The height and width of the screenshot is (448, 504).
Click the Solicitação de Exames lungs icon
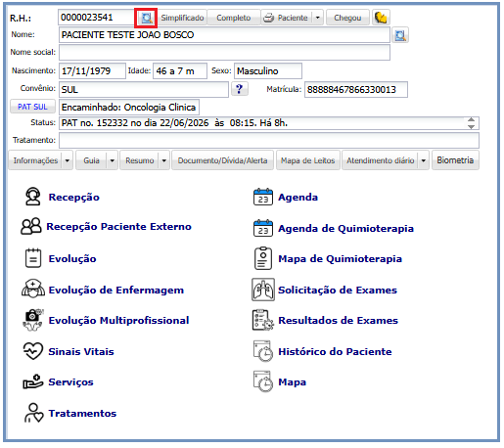(263, 290)
